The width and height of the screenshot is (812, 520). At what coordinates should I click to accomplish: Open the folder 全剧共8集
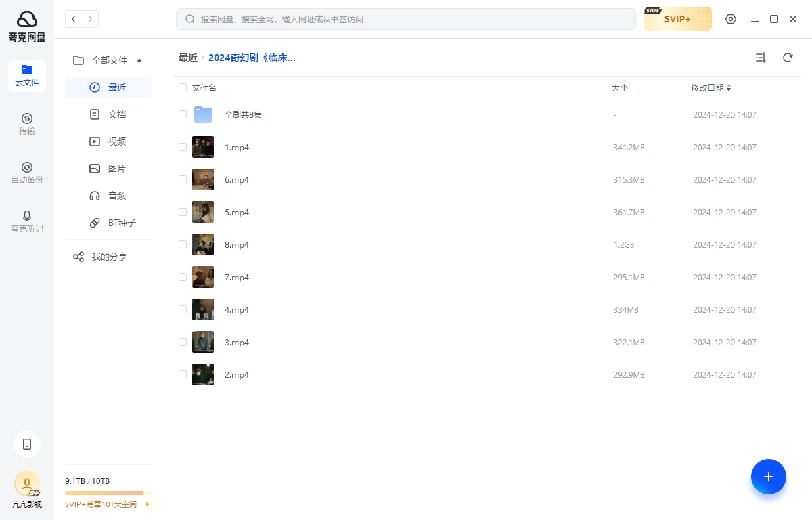pyautogui.click(x=243, y=114)
